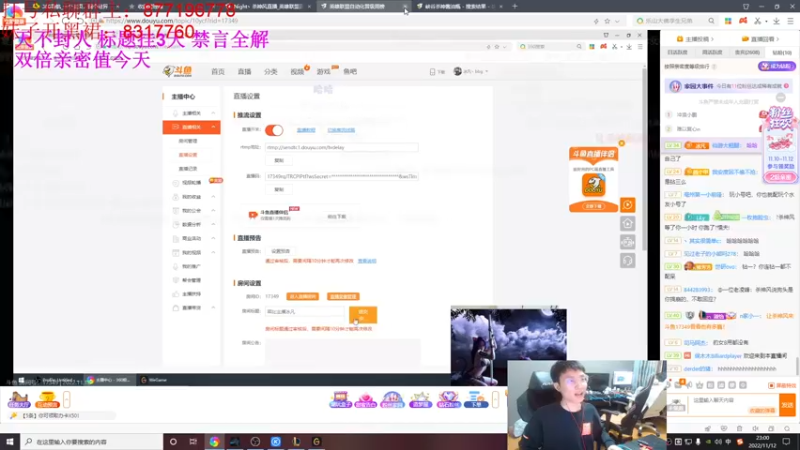
Task: Click the stream key input field
Action: pos(341,177)
